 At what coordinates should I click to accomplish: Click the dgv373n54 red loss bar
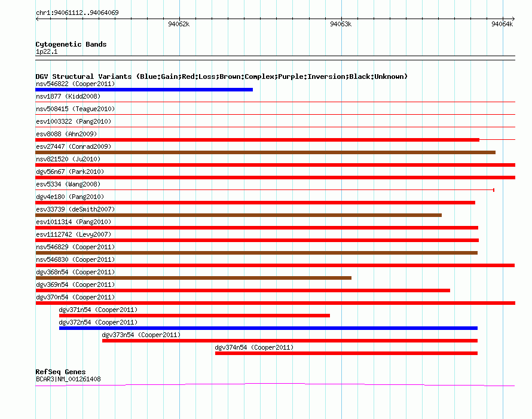pyautogui.click(x=290, y=341)
